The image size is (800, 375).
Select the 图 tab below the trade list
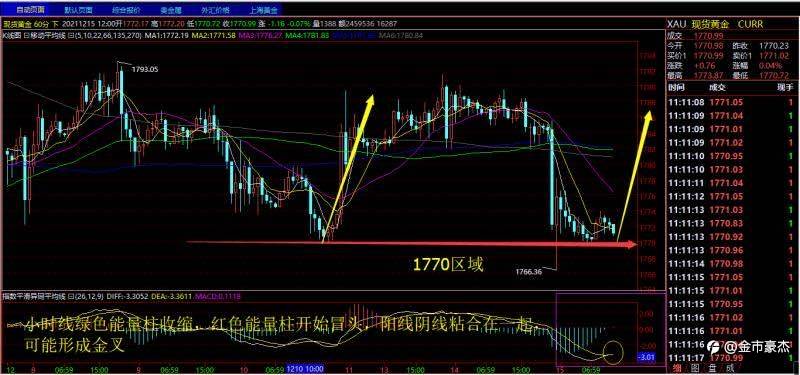click(x=694, y=368)
